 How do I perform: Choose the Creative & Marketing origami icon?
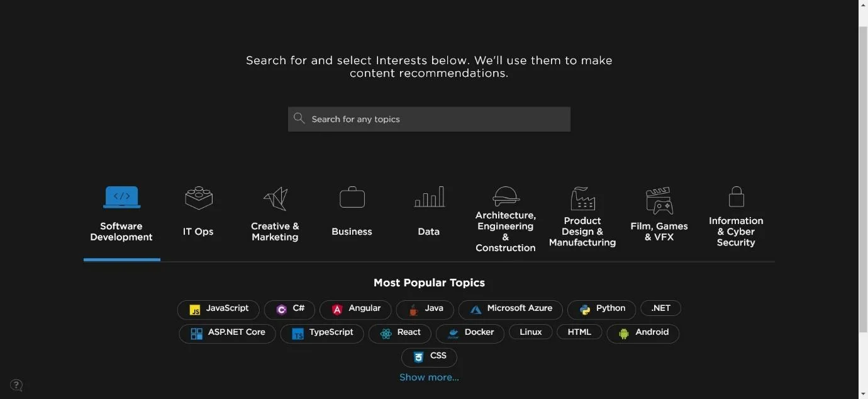(275, 198)
